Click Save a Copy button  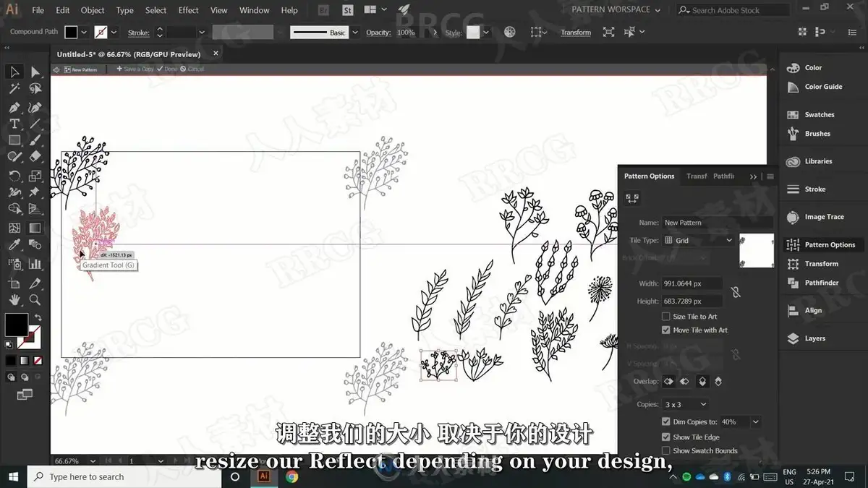click(x=135, y=69)
